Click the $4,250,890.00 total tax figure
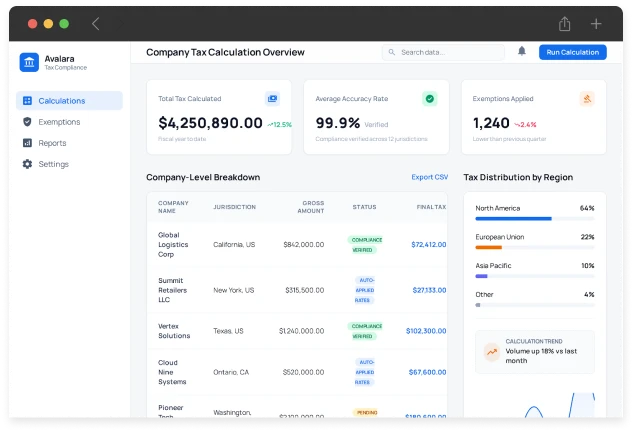The image size is (634, 432). click(210, 123)
